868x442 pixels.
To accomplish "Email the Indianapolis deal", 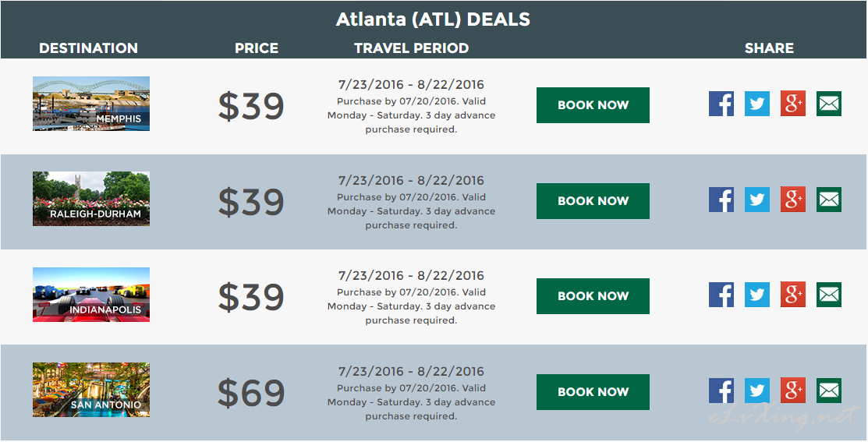I will (829, 295).
